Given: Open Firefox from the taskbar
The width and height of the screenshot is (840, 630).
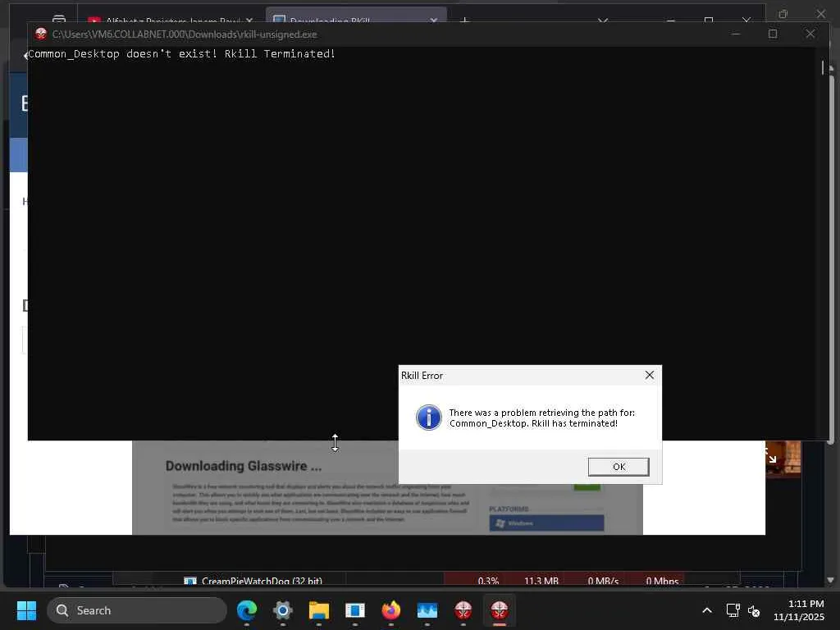Looking at the screenshot, I should pos(391,610).
